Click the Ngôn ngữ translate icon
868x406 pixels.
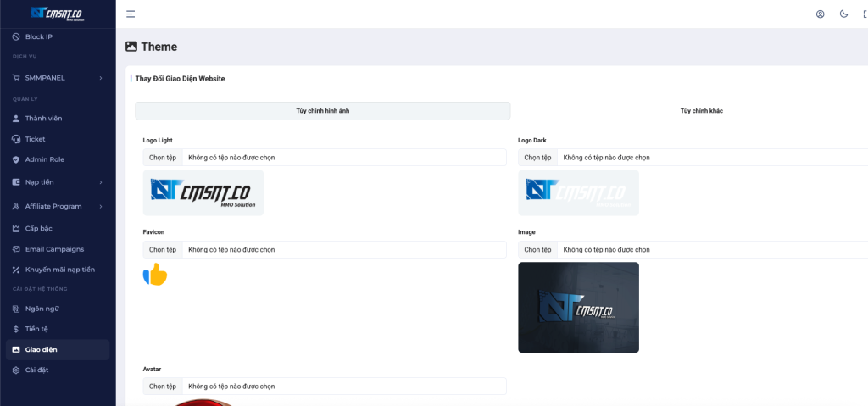click(16, 309)
